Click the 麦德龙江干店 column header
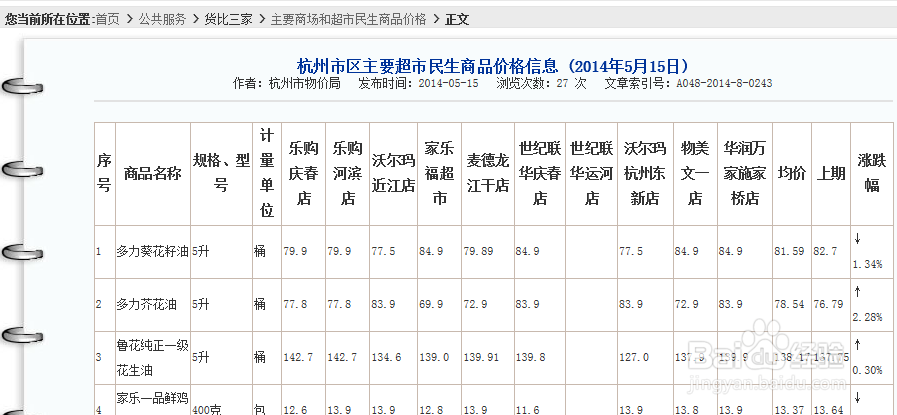This screenshot has width=897, height=415. point(488,173)
